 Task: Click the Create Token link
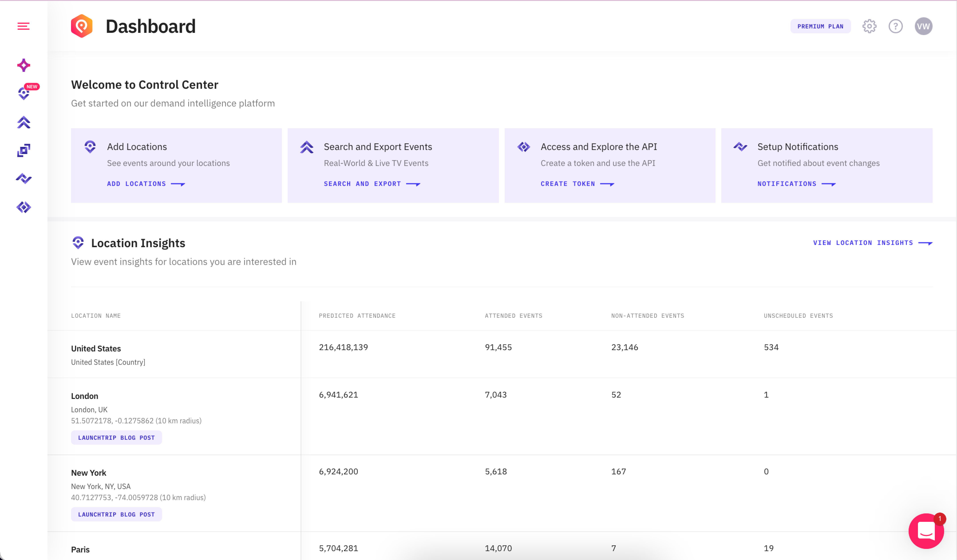coord(577,184)
